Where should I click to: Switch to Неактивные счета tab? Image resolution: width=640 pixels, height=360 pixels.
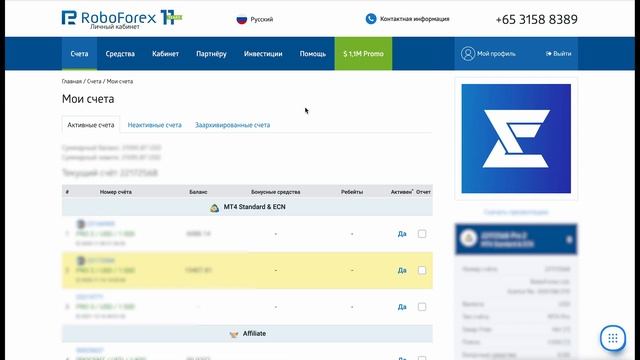point(154,125)
